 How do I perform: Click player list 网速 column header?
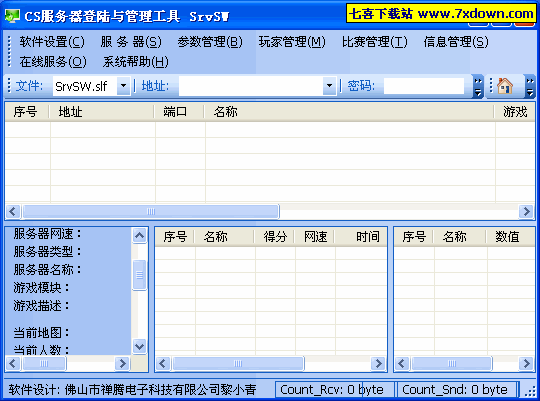point(315,237)
